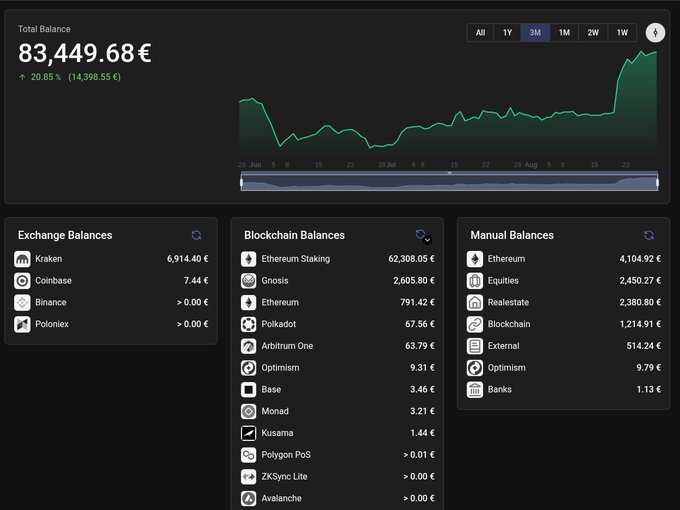
Task: Click the Exchange Balances heading
Action: pos(65,235)
